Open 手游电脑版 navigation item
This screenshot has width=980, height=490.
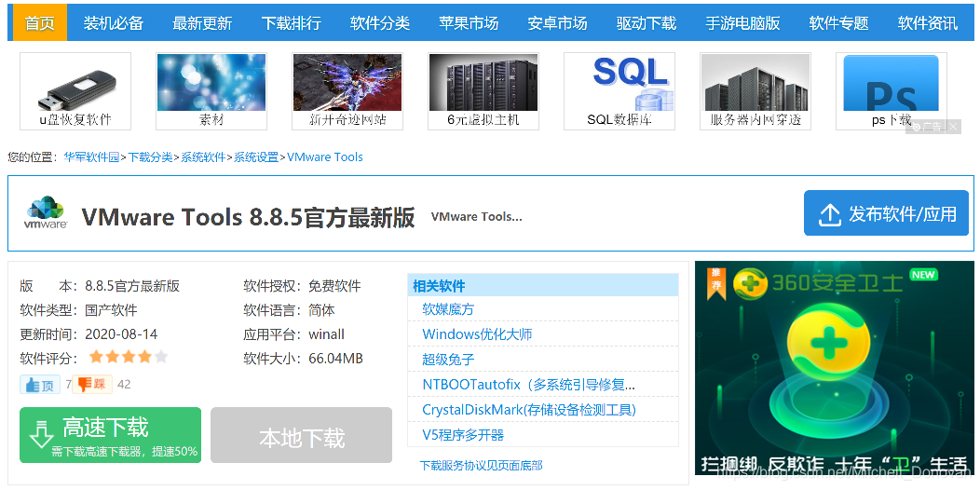coord(742,23)
